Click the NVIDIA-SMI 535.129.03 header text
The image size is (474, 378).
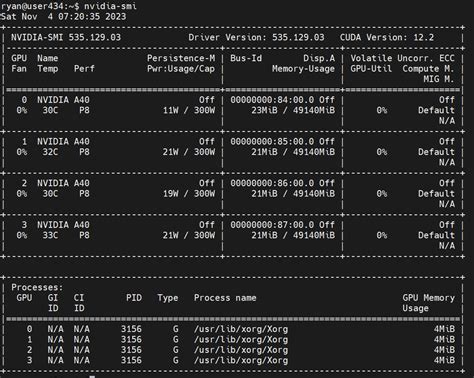coord(66,37)
